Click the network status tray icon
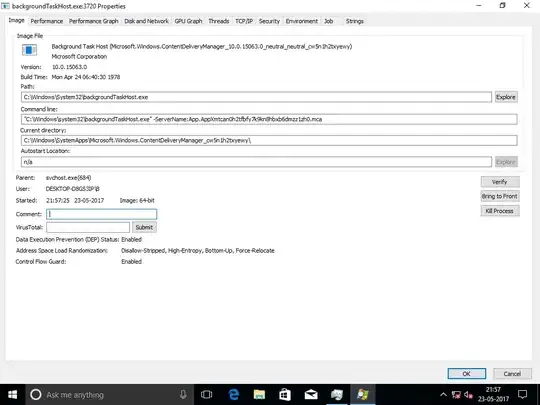 (x=456, y=395)
